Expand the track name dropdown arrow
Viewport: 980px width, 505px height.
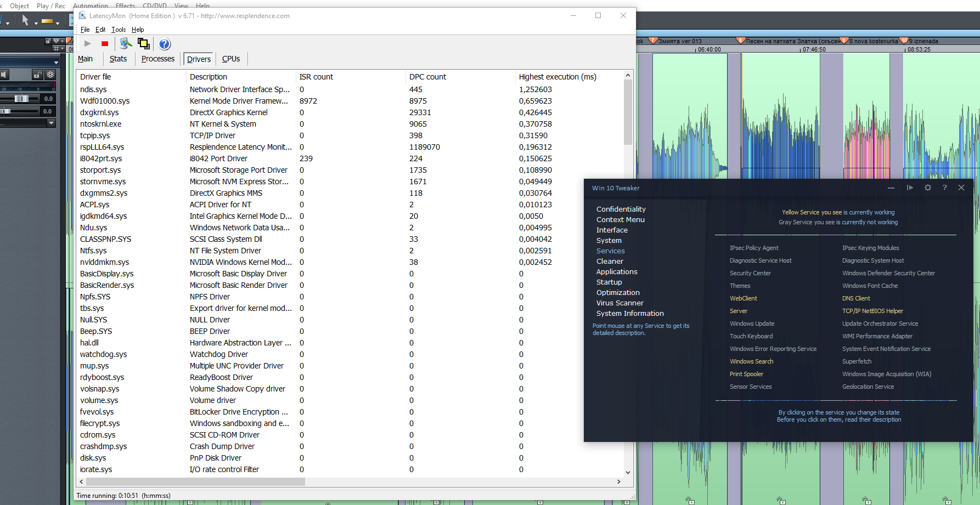point(56,63)
